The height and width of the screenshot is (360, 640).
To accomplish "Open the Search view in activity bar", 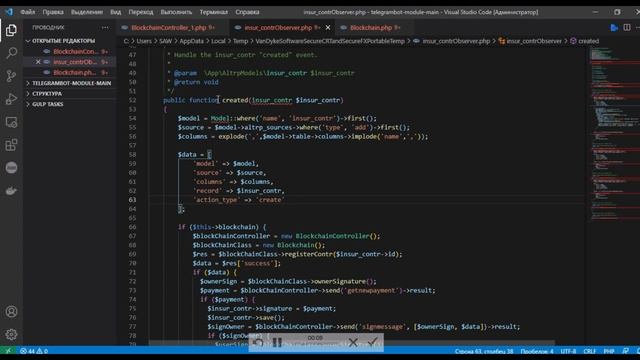I will tap(11, 53).
